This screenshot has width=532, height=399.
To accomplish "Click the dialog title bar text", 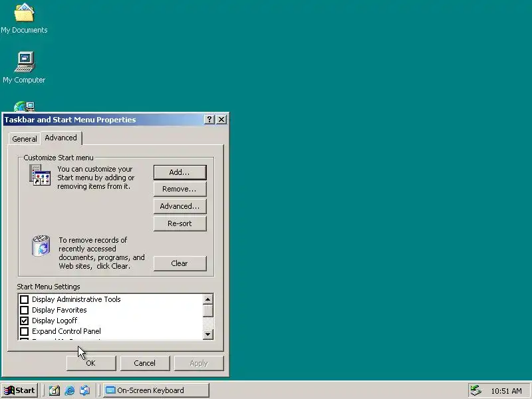I will click(x=70, y=120).
